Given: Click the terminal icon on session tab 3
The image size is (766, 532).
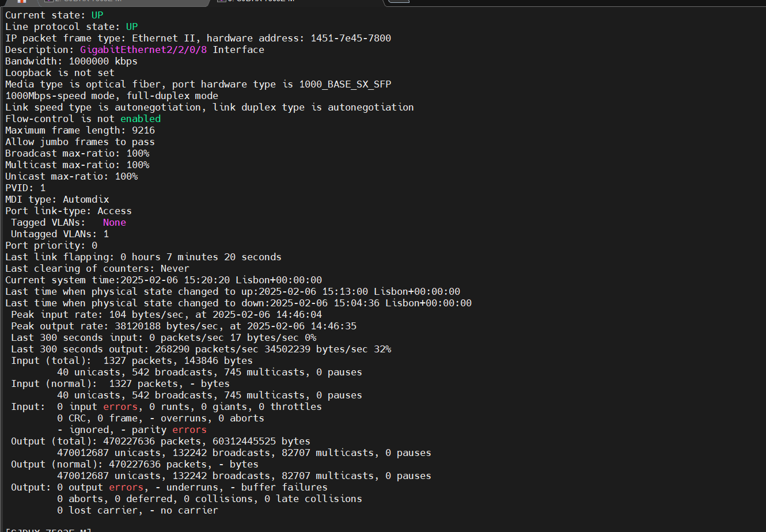Looking at the screenshot, I should tap(221, 1).
